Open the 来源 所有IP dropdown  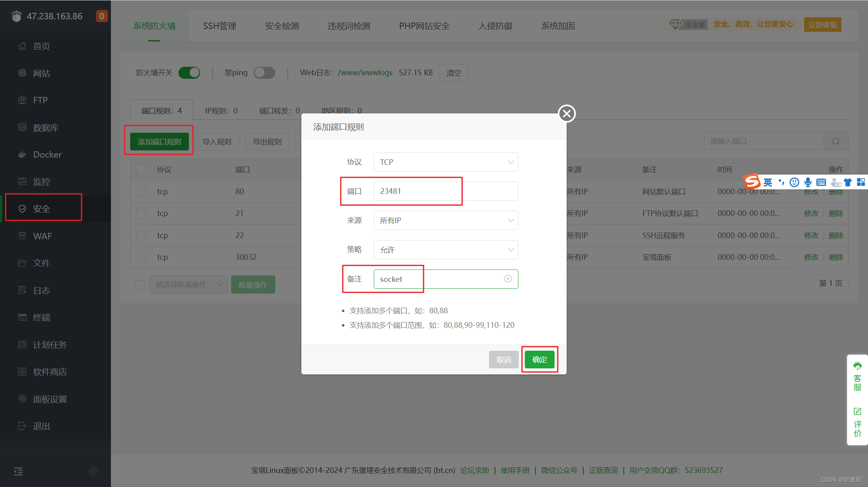coord(446,220)
